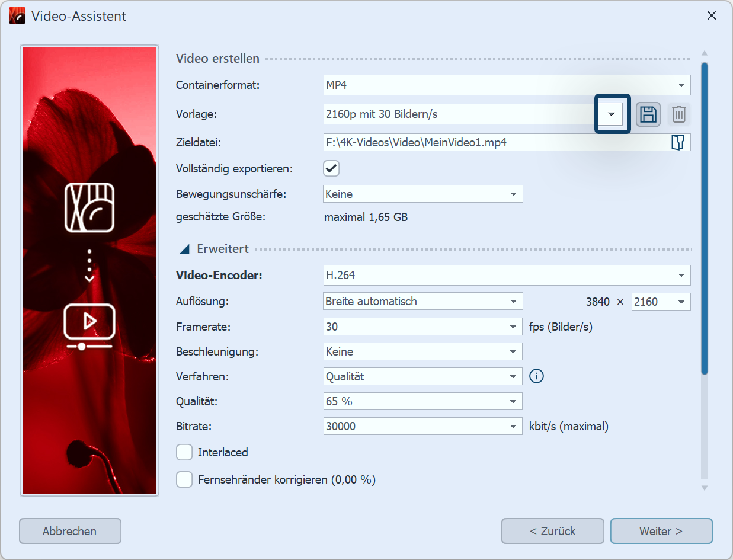This screenshot has width=733, height=560.
Task: Click the video player icon in the left banner
Action: click(x=89, y=325)
